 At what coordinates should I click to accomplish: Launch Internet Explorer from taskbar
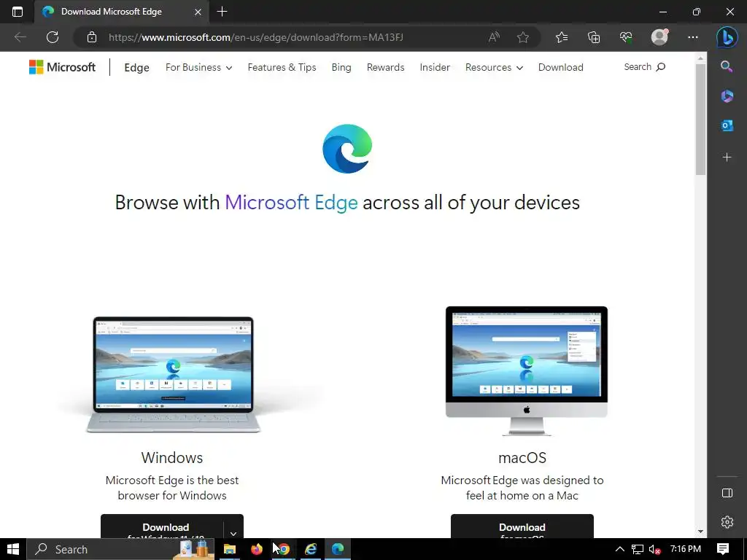coord(311,549)
